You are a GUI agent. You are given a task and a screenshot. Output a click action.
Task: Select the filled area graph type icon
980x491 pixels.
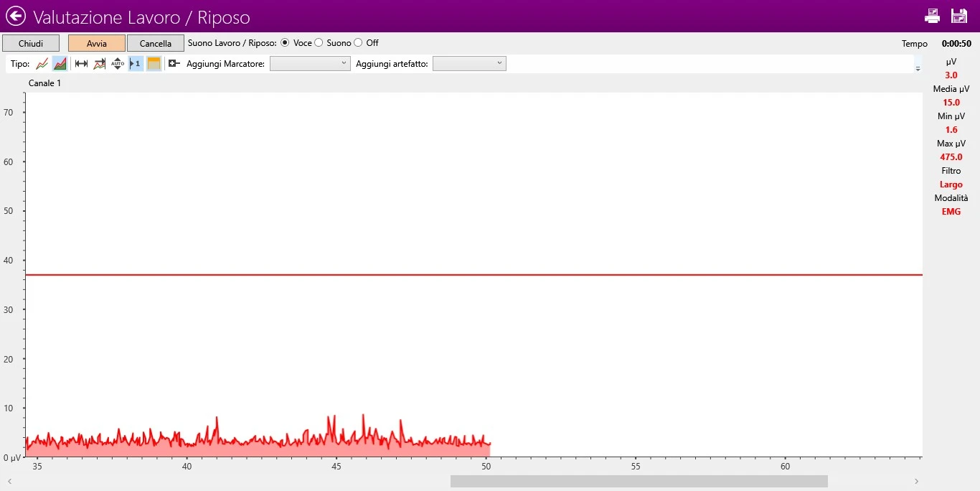[x=60, y=64]
